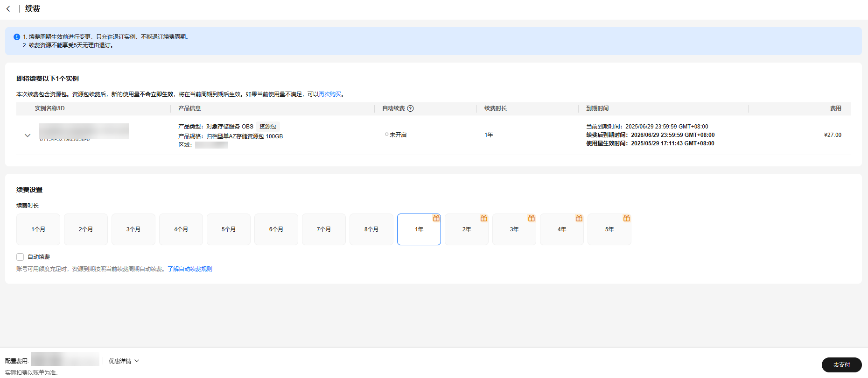Click the back arrow next to 续费
Image resolution: width=868 pixels, height=378 pixels.
8,9
